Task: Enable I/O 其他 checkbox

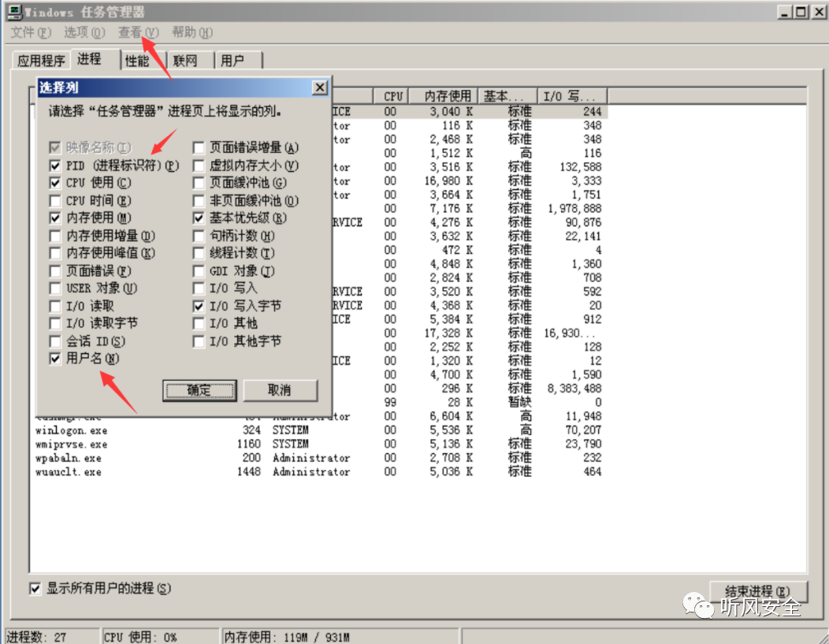Action: coord(199,324)
